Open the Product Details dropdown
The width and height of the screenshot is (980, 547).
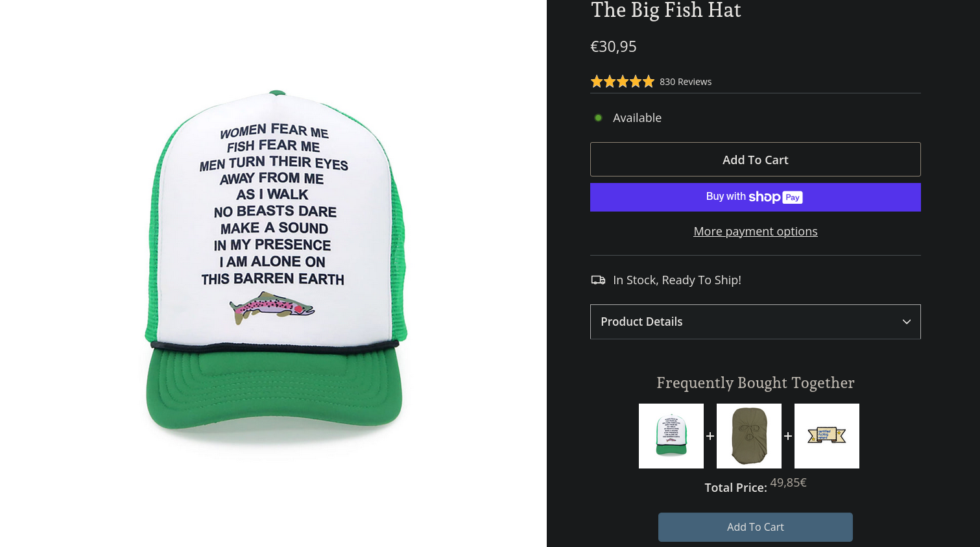pyautogui.click(x=756, y=322)
